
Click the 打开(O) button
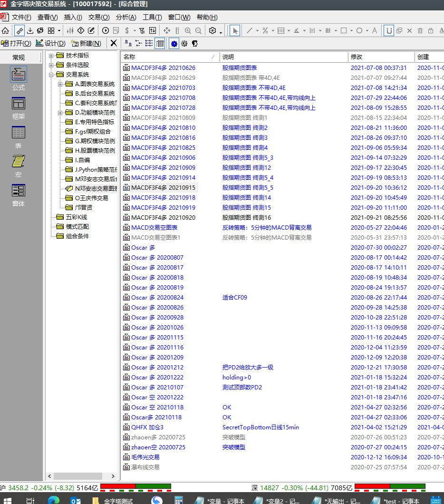(16, 43)
